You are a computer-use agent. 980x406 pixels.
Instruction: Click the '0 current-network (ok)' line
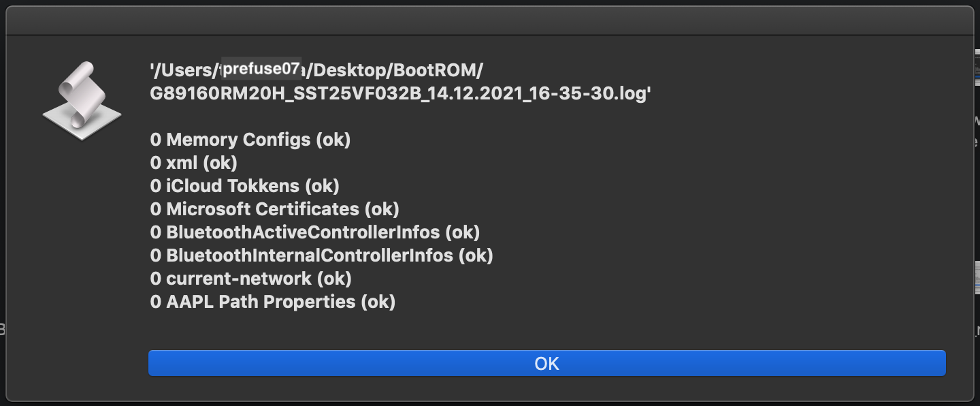pyautogui.click(x=250, y=279)
